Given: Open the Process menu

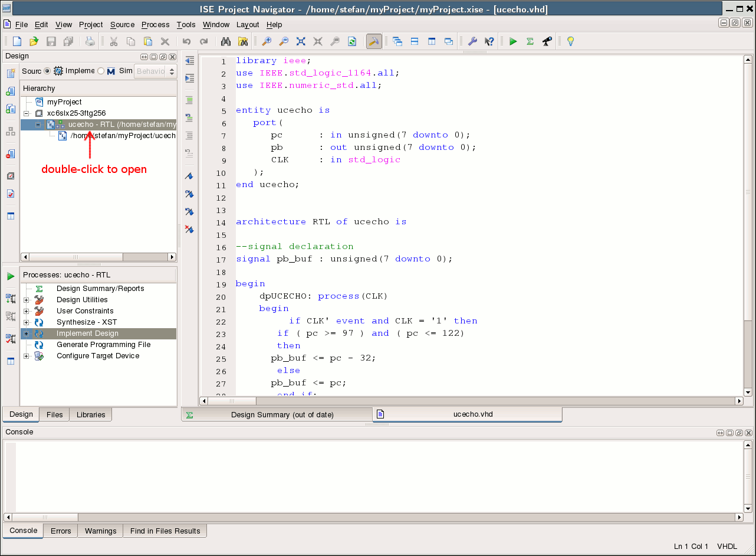Looking at the screenshot, I should (155, 25).
